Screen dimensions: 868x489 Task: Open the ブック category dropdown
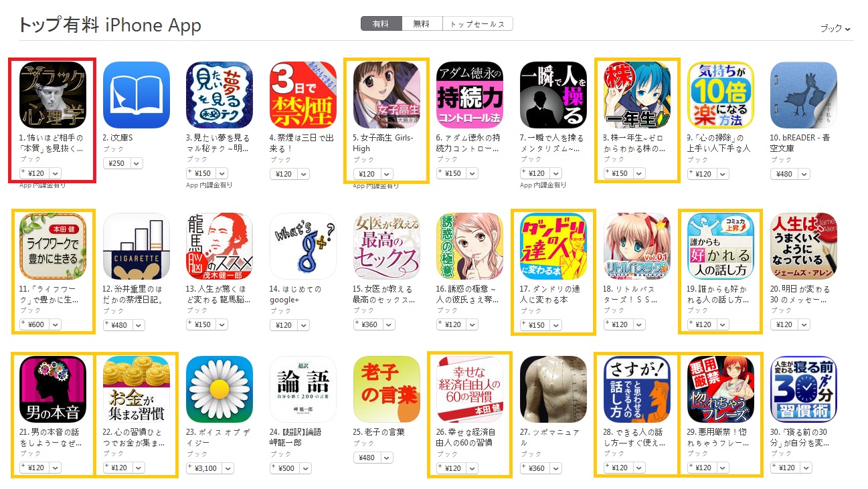[x=835, y=29]
